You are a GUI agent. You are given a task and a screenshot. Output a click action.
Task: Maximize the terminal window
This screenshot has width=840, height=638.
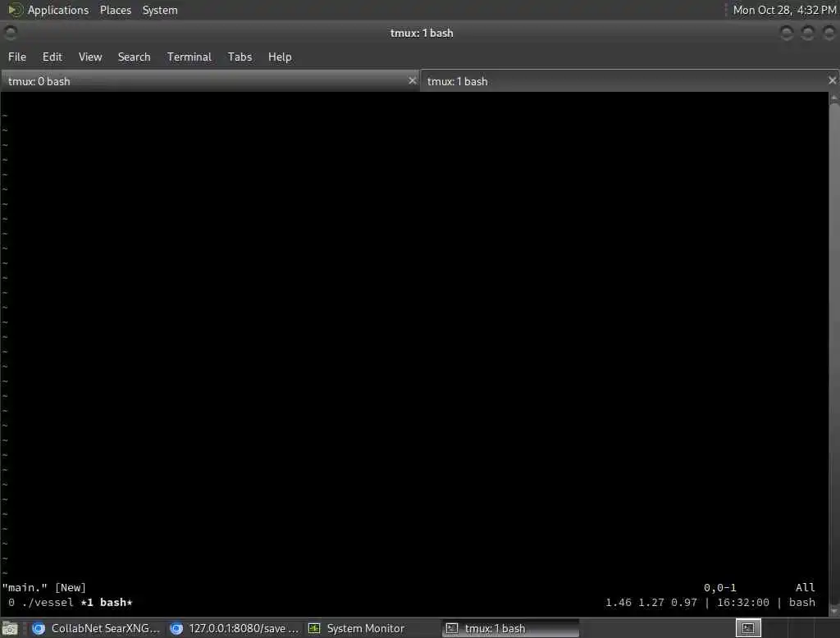[x=808, y=34]
